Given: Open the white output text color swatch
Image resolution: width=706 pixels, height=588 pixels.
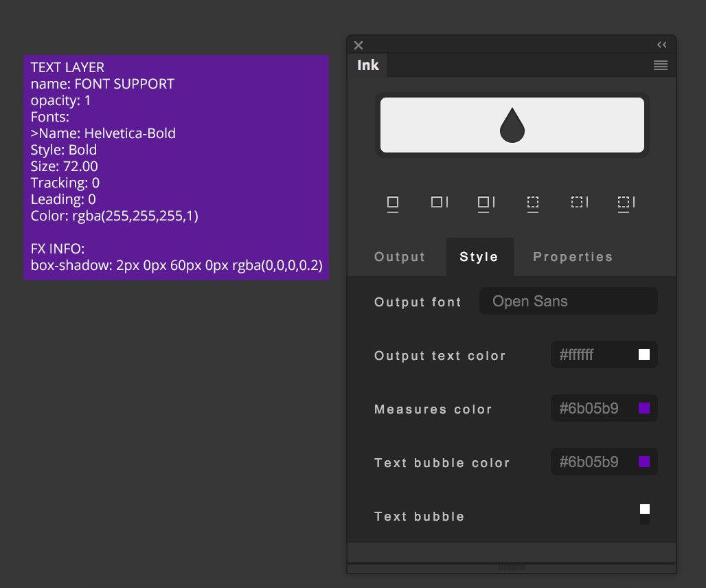Looking at the screenshot, I should 644,354.
